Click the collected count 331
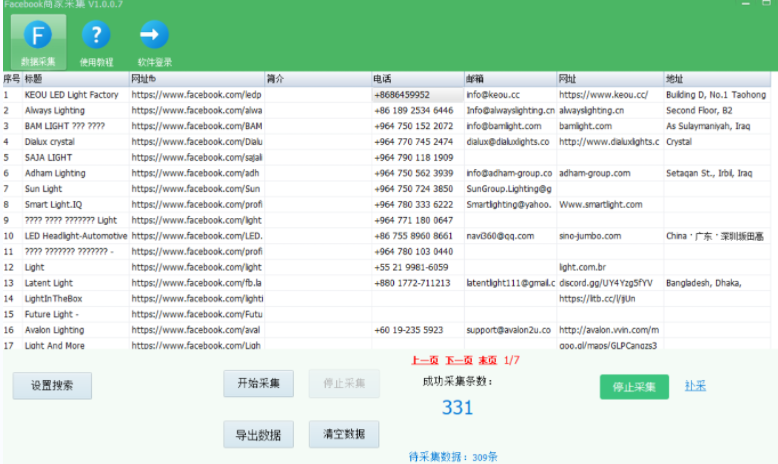Viewport: 778px width, 464px height. 457,407
